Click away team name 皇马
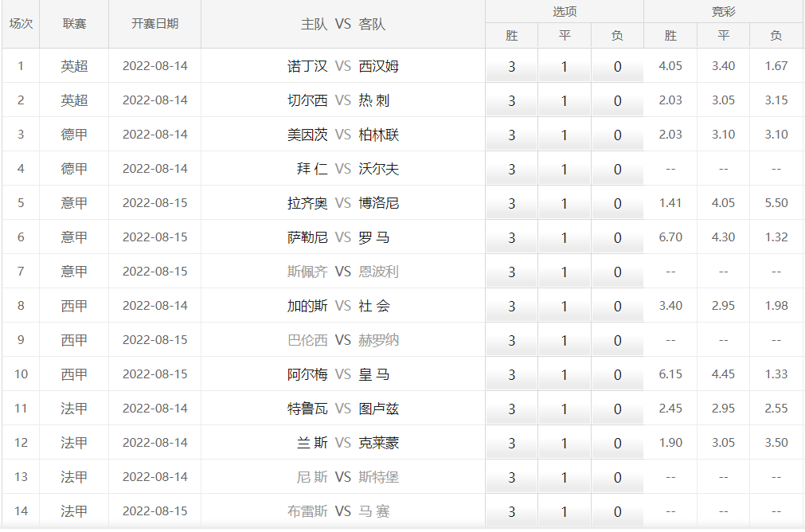 click(373, 374)
